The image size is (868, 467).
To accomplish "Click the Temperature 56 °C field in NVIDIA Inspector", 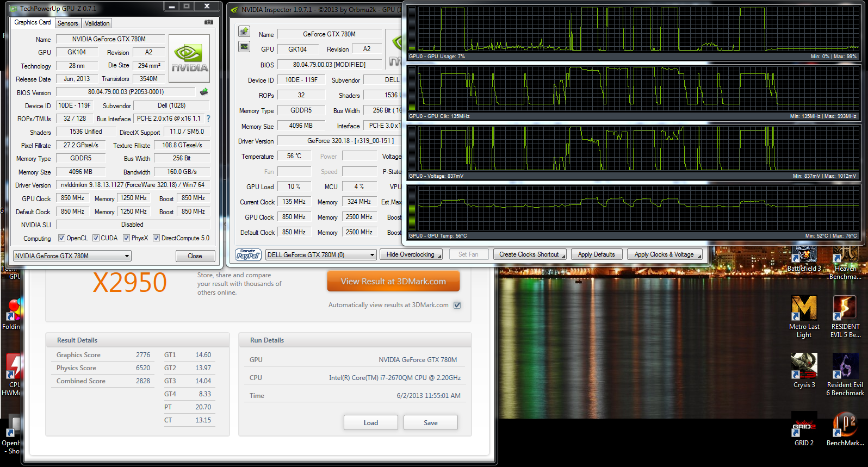I will pos(294,156).
